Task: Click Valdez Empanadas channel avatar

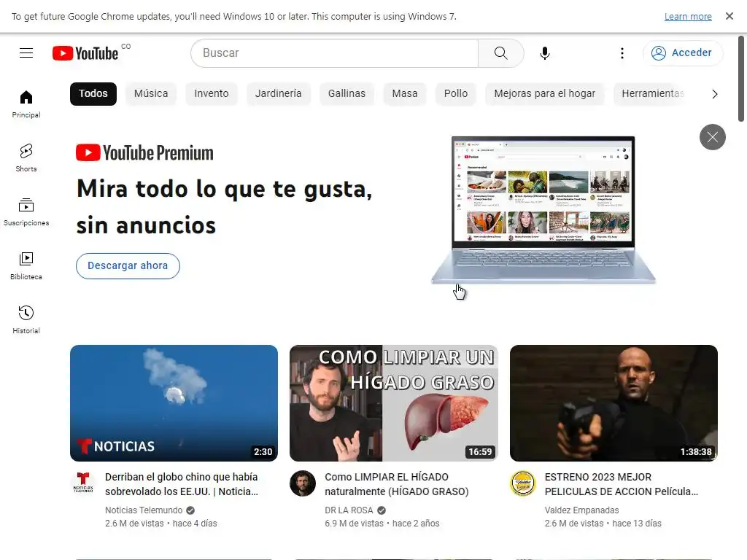Action: pyautogui.click(x=522, y=483)
